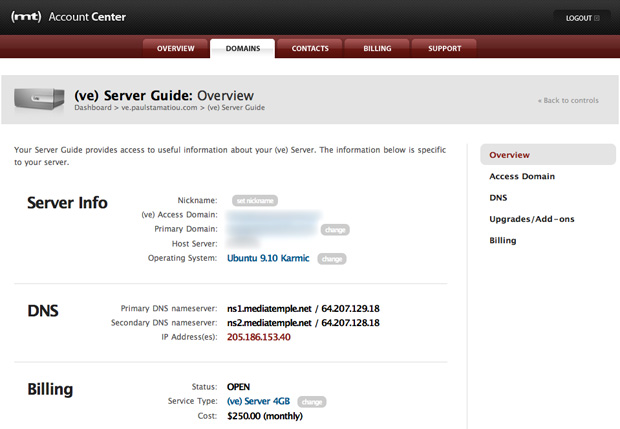Open the Support tab
This screenshot has height=429, width=620.
(444, 49)
